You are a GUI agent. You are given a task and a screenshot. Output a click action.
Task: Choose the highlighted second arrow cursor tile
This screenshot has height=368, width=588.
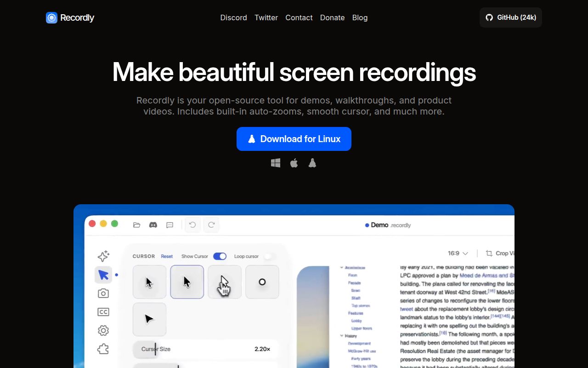pos(187,282)
